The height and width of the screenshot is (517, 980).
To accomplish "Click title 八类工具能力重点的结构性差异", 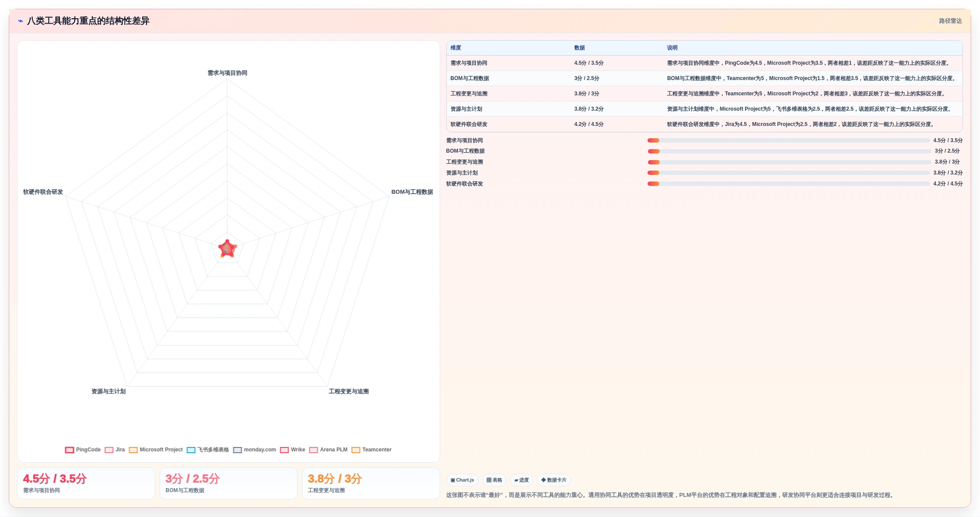I will coord(88,21).
